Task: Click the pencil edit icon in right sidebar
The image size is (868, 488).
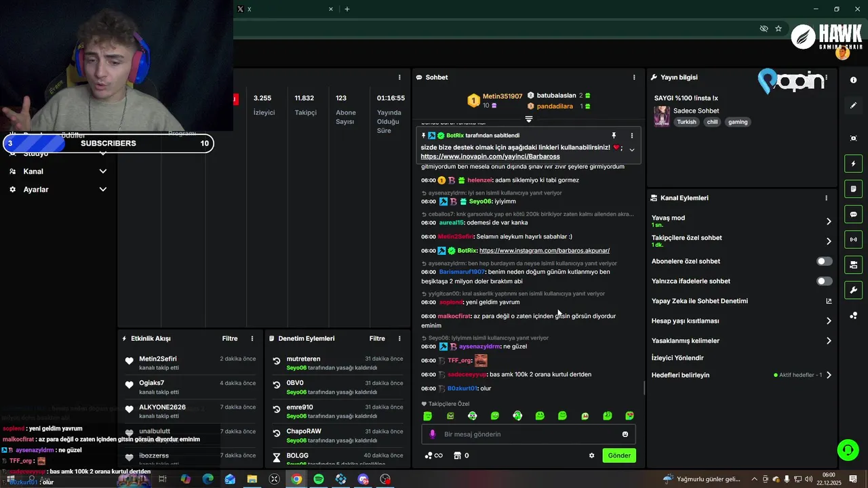Action: click(x=853, y=105)
